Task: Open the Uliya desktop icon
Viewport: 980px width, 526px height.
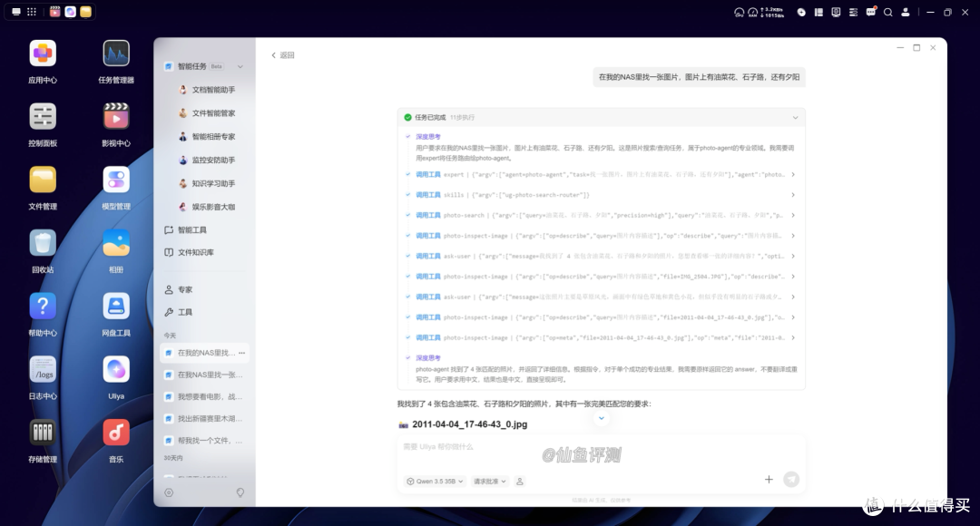Action: 116,370
